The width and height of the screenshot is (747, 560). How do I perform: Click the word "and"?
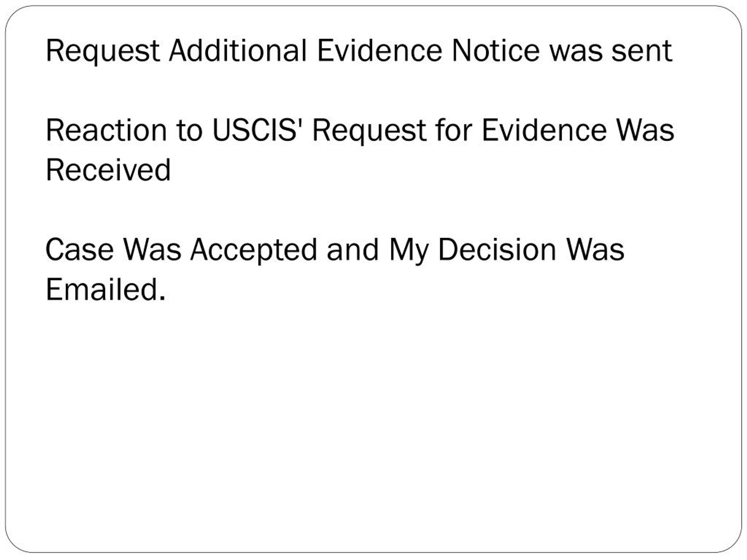(353, 250)
